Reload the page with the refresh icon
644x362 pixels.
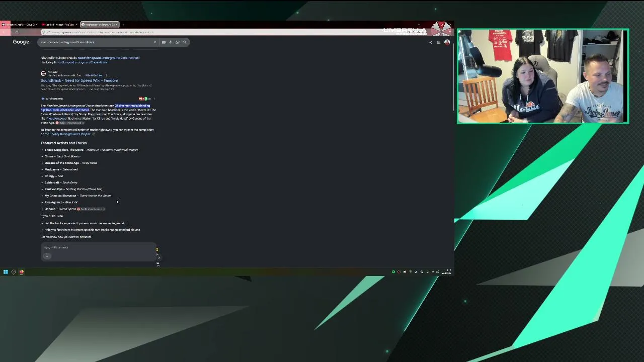coord(17,32)
